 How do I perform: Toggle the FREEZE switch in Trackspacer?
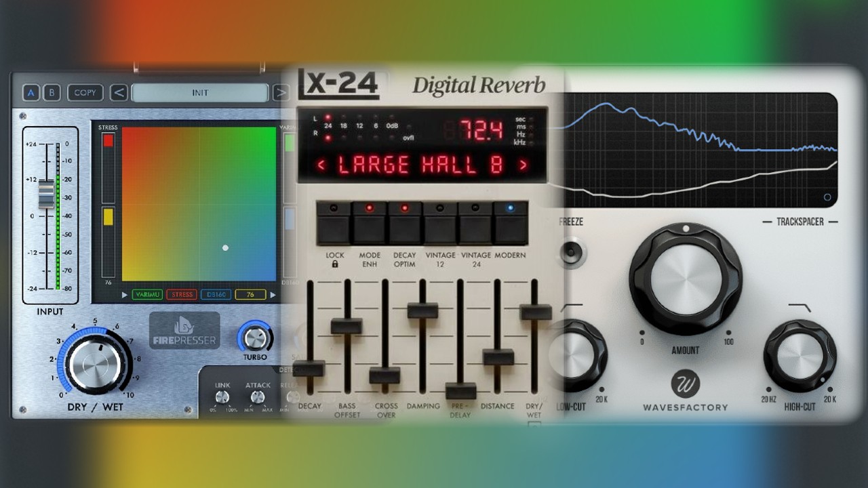(571, 252)
